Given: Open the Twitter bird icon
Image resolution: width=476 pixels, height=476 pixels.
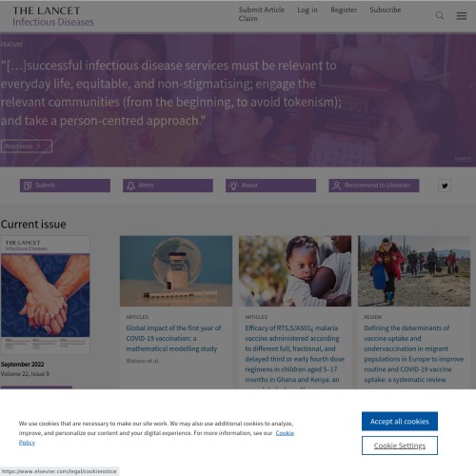Looking at the screenshot, I should click(x=445, y=186).
